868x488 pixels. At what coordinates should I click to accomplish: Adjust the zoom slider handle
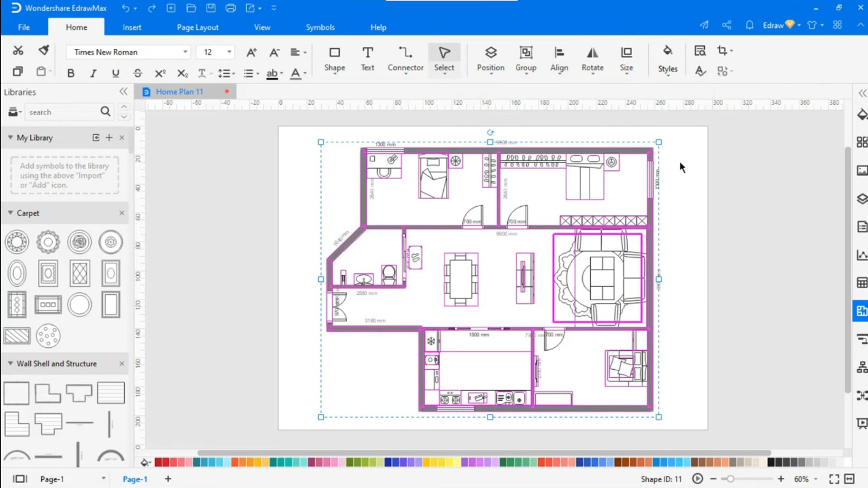(731, 479)
